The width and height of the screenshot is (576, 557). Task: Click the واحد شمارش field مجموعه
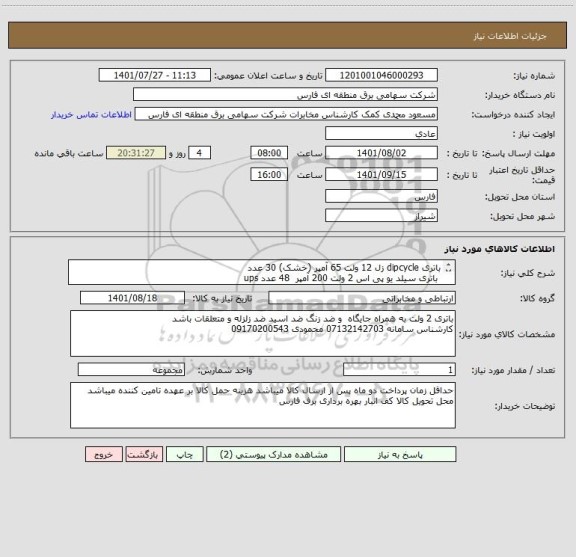coord(131,370)
